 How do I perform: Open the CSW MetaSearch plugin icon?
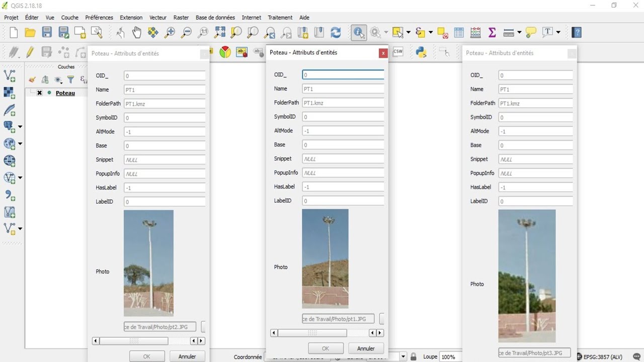[x=398, y=51]
